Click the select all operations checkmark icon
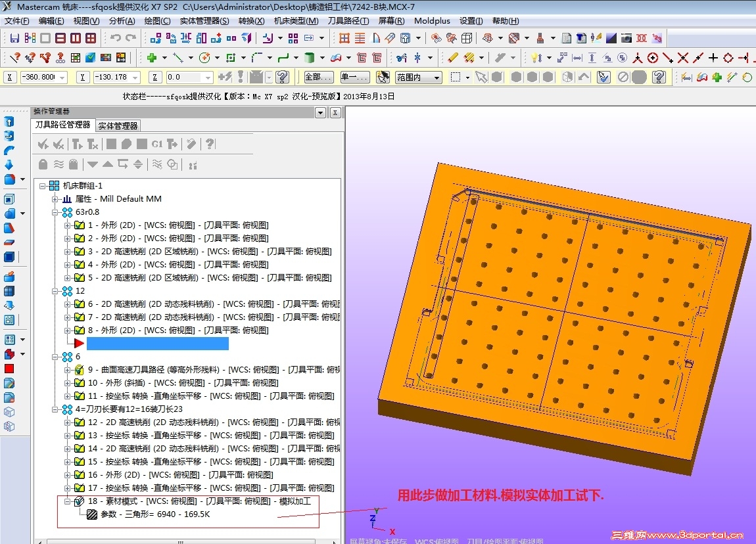Viewport: 756px width, 544px height. (43, 144)
